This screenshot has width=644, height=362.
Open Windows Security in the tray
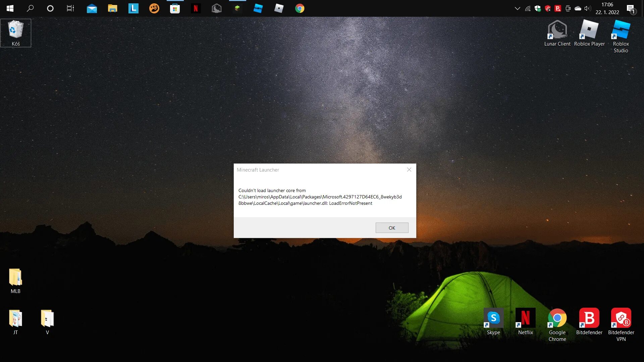coord(538,8)
